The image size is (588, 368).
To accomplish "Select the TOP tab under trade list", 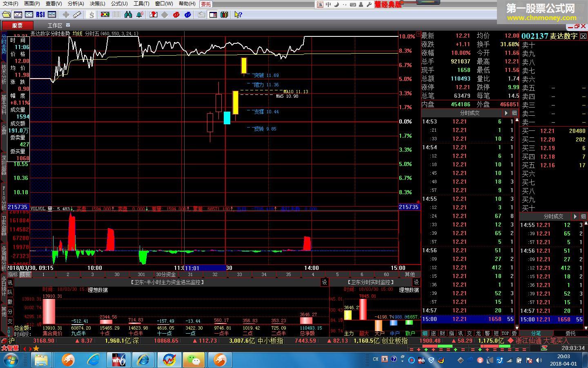I will click(505, 333).
